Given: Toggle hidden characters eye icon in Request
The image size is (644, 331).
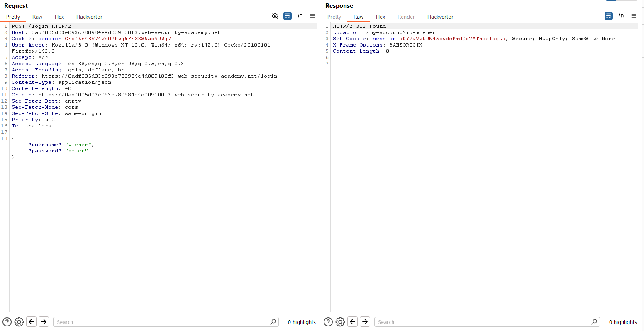Looking at the screenshot, I should click(x=275, y=16).
